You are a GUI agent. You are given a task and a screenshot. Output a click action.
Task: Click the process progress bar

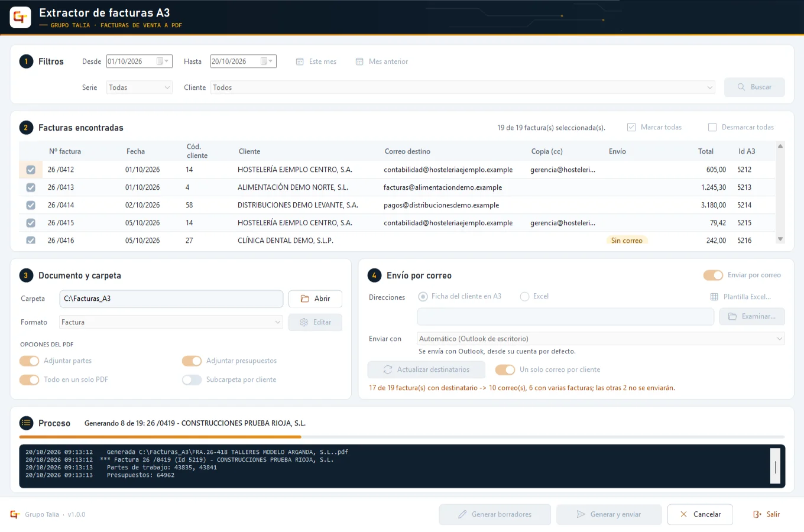click(x=402, y=437)
